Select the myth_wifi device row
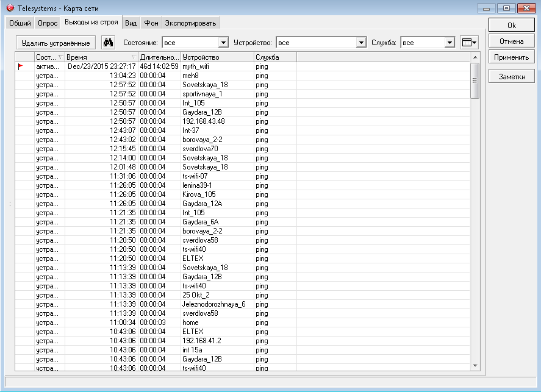The image size is (541, 392). pos(242,66)
